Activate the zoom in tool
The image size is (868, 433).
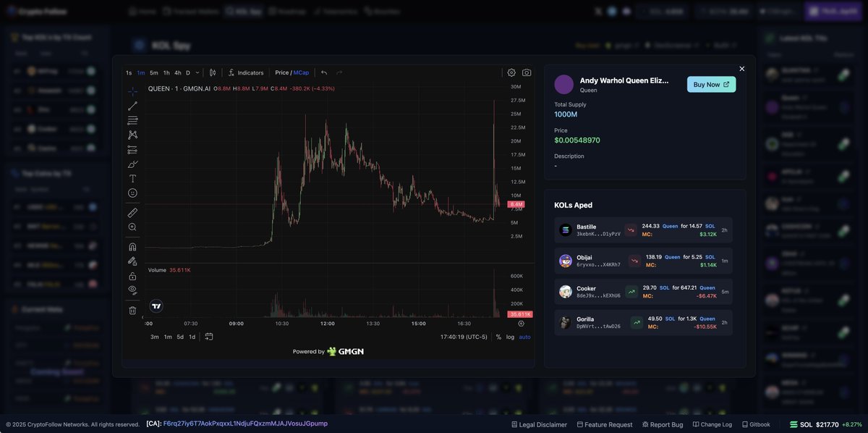pyautogui.click(x=132, y=227)
